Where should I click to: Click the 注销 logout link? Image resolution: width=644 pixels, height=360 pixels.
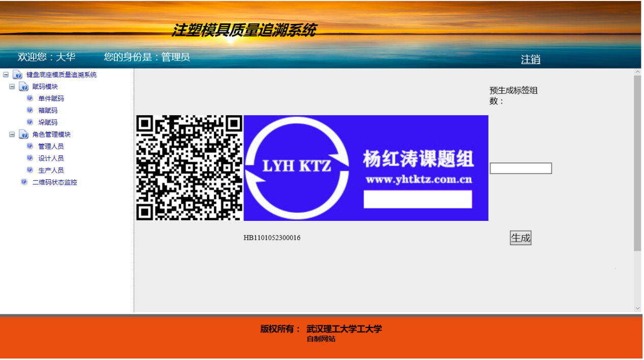(x=531, y=59)
